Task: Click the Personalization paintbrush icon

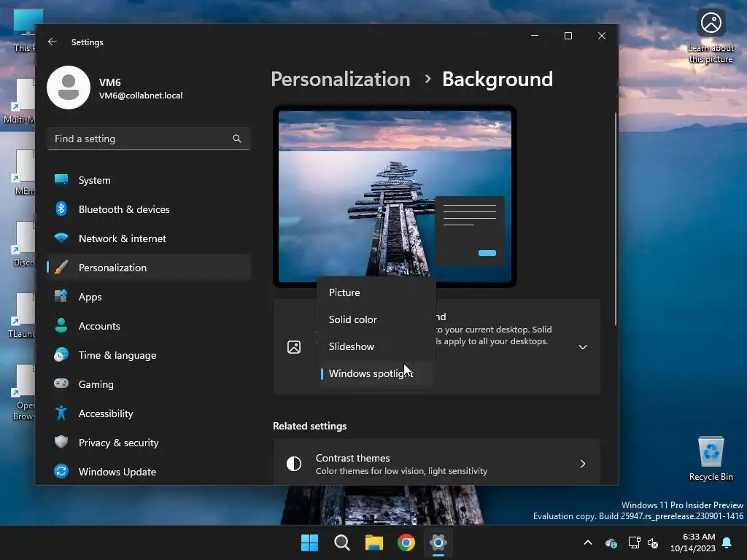Action: [x=61, y=267]
